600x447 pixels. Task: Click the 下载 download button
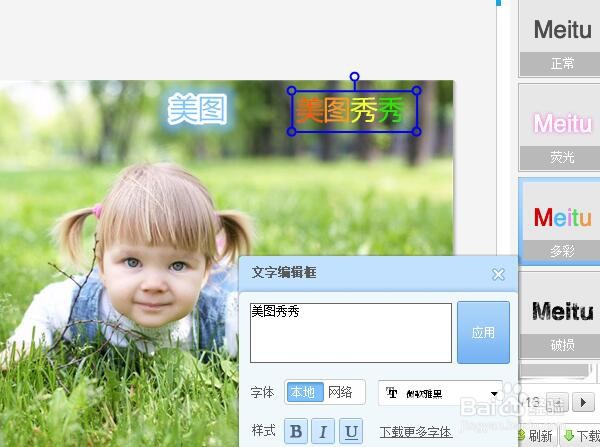(581, 436)
